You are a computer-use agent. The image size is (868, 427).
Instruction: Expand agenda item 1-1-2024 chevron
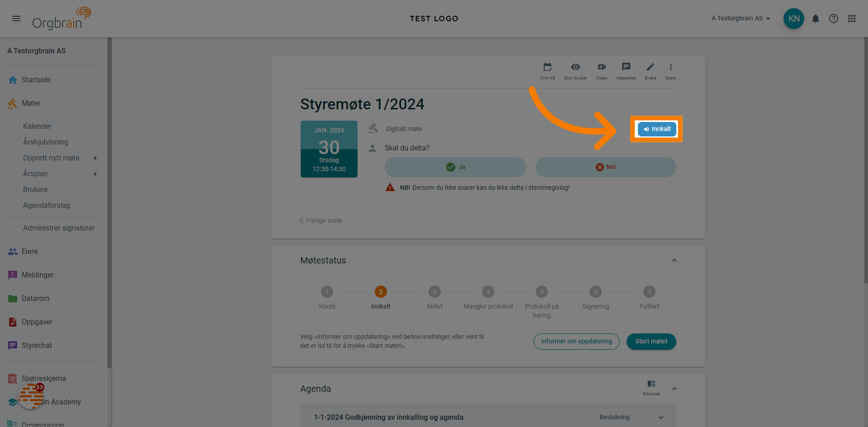[660, 418]
